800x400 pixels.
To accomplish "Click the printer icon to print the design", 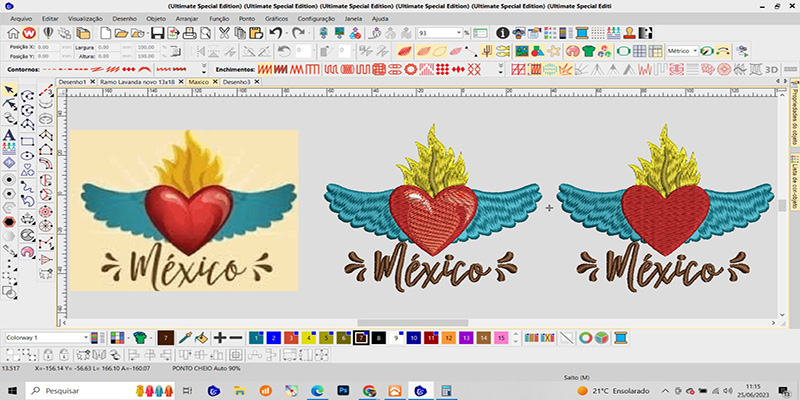I will tap(191, 33).
